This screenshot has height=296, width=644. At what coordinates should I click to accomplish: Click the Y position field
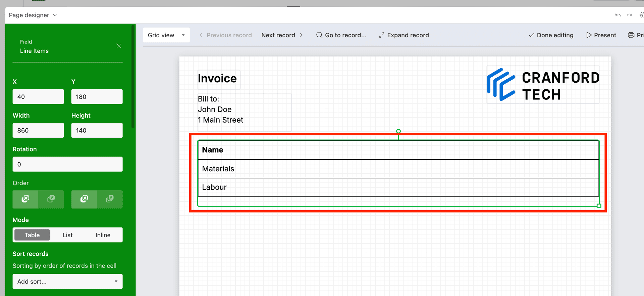97,96
